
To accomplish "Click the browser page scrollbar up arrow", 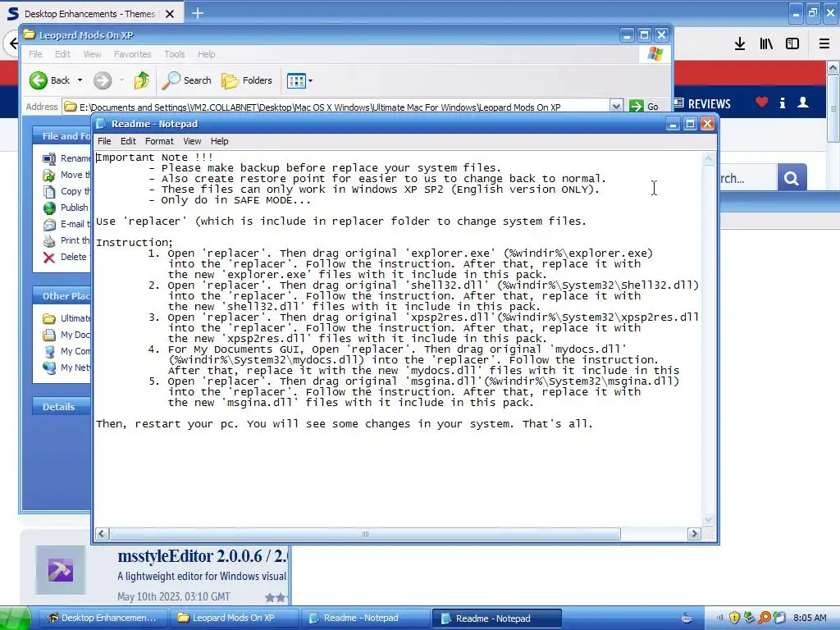I will (x=833, y=68).
